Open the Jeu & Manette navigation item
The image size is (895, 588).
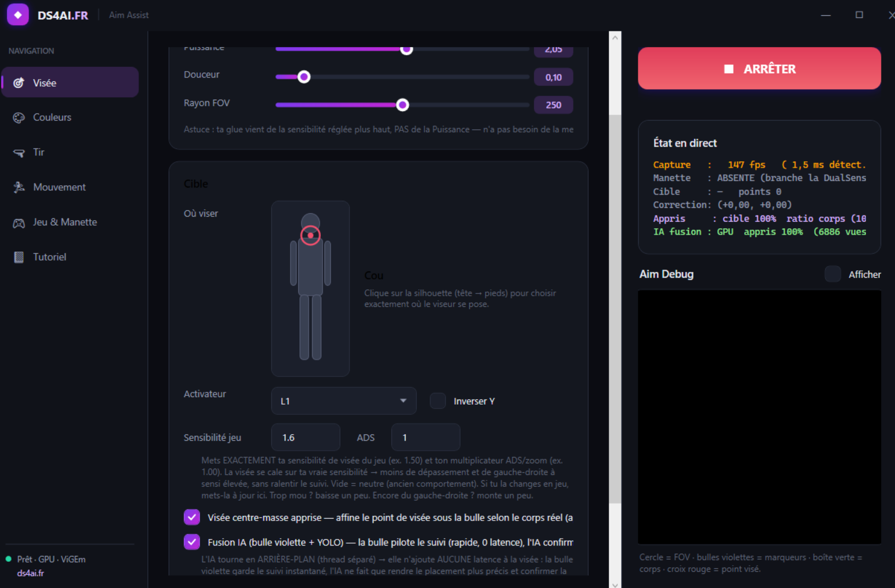tap(70, 222)
